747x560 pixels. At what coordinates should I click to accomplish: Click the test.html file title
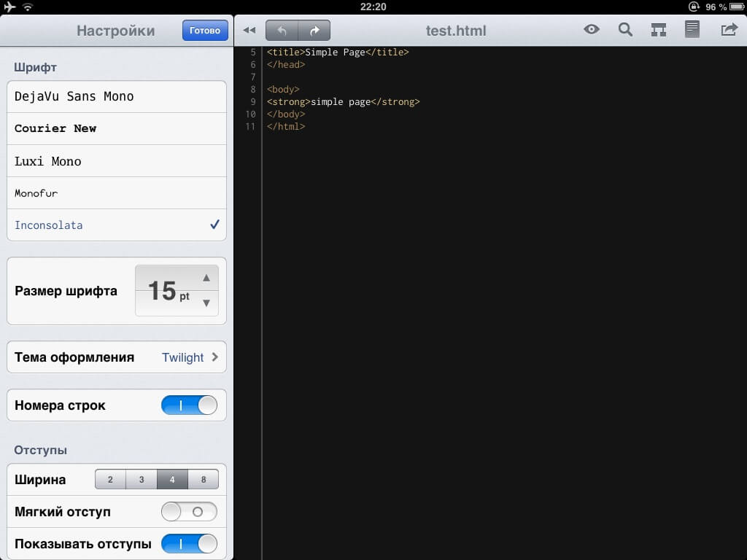456,31
